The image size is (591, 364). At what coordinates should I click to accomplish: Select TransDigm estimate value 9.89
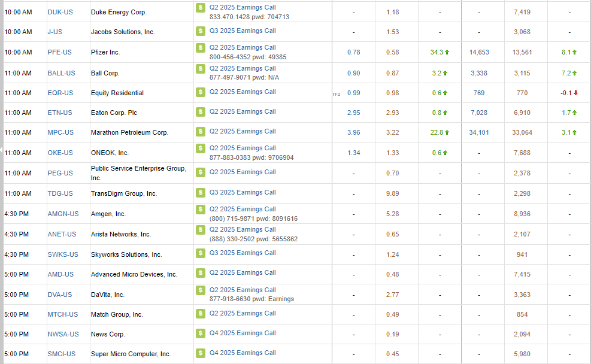pyautogui.click(x=392, y=194)
